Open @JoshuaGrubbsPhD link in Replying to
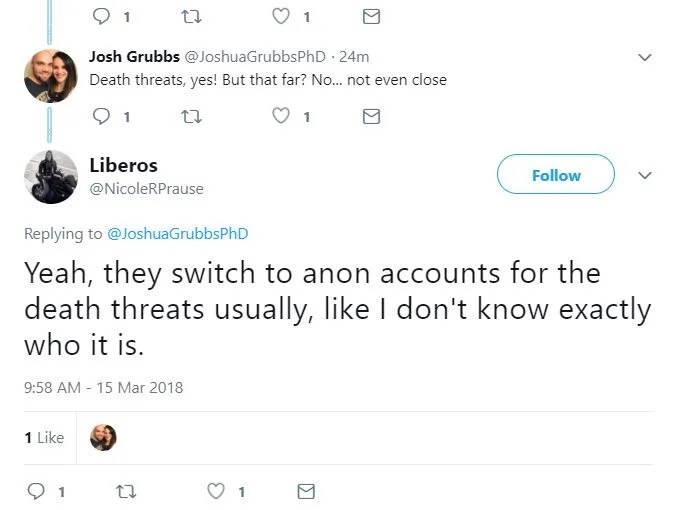Image resolution: width=673 pixels, height=510 pixels. tap(177, 234)
